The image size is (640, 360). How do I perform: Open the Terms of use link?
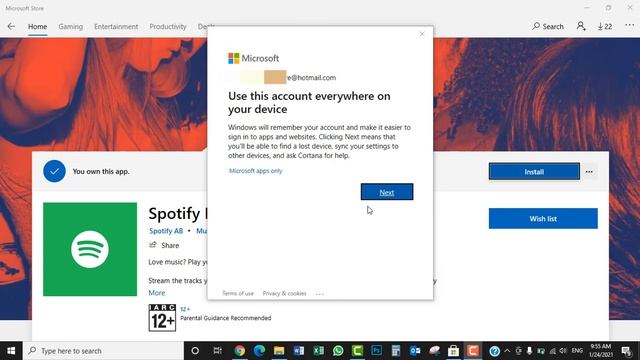[238, 293]
